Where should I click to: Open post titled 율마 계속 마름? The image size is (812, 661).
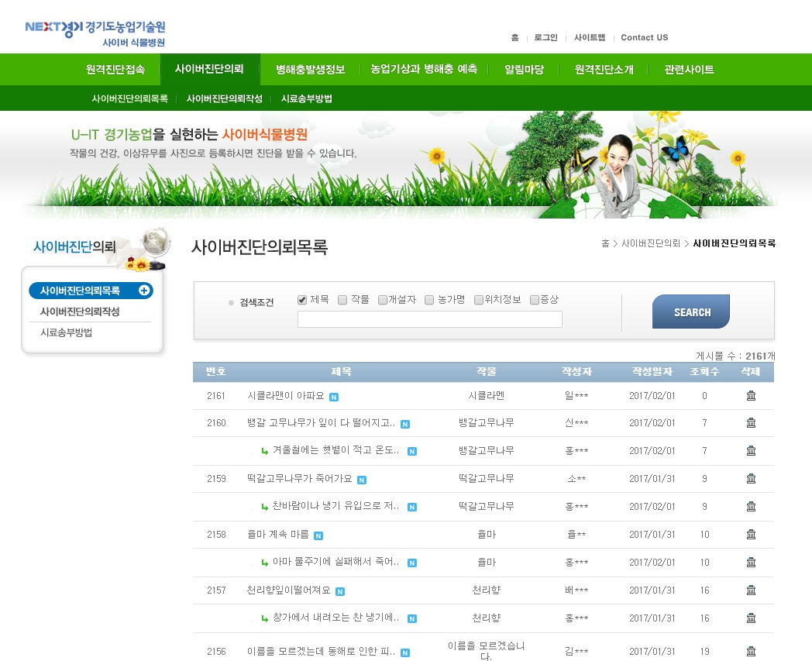tap(277, 535)
